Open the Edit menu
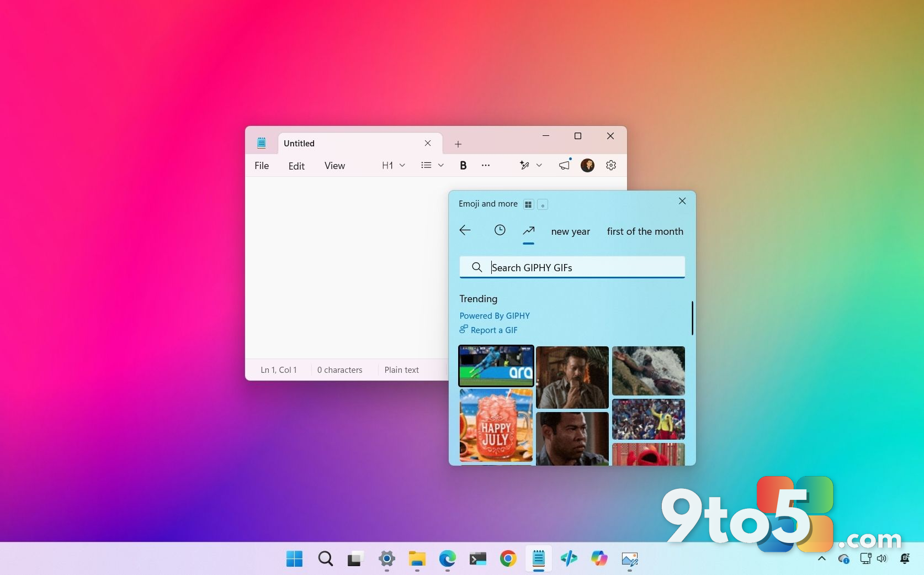 (296, 166)
